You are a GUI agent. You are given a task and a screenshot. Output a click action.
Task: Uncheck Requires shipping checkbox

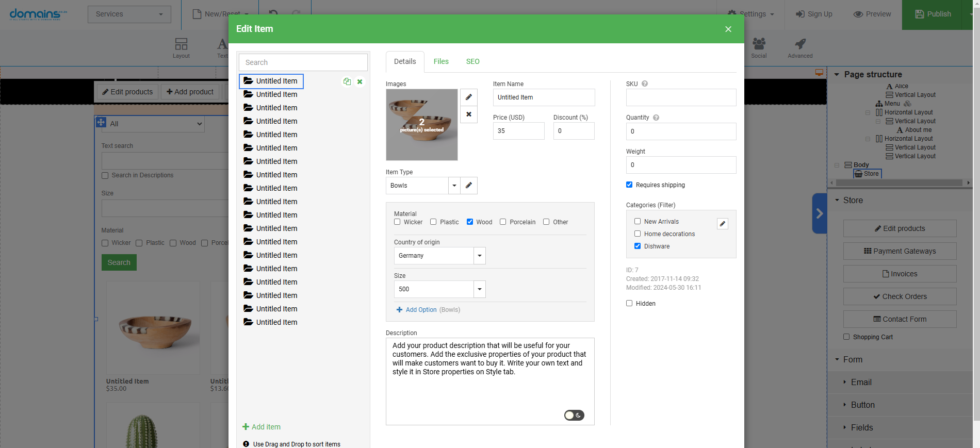tap(629, 185)
